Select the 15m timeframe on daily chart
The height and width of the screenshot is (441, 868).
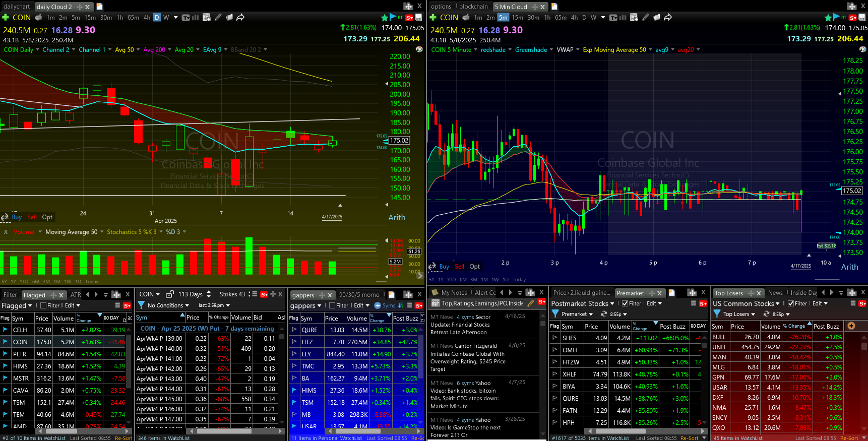tap(90, 18)
